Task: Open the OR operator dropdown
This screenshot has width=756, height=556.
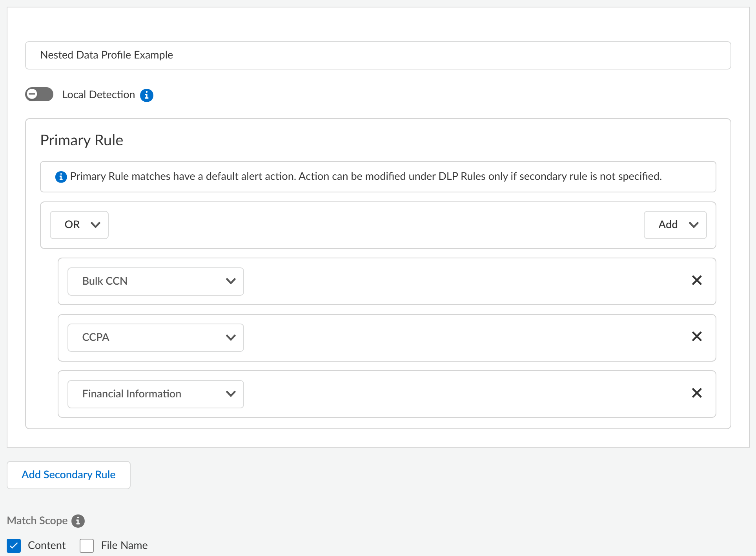Action: point(79,225)
